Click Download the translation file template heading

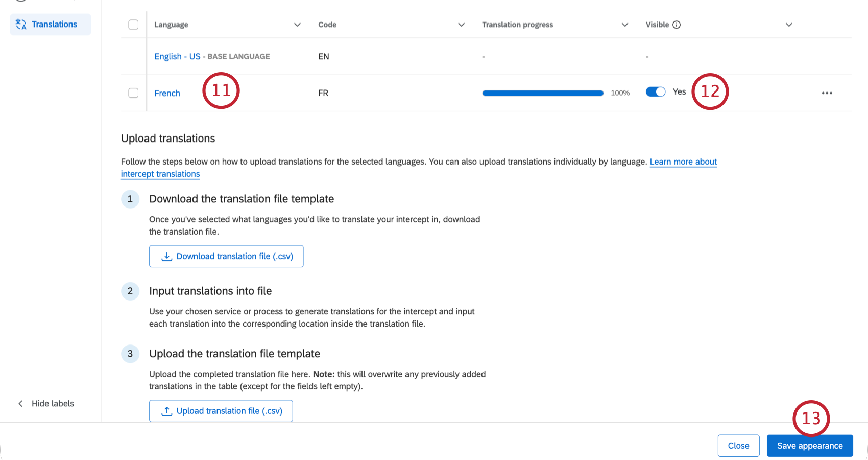click(242, 199)
